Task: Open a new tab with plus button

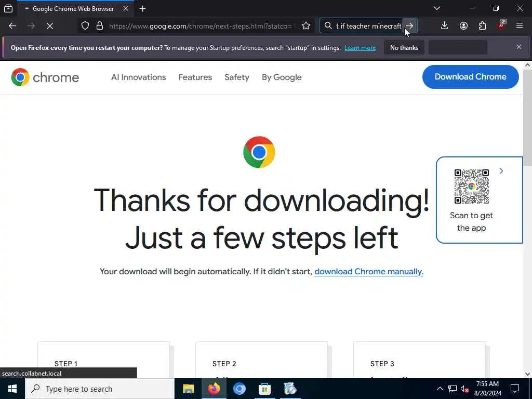Action: point(142,9)
